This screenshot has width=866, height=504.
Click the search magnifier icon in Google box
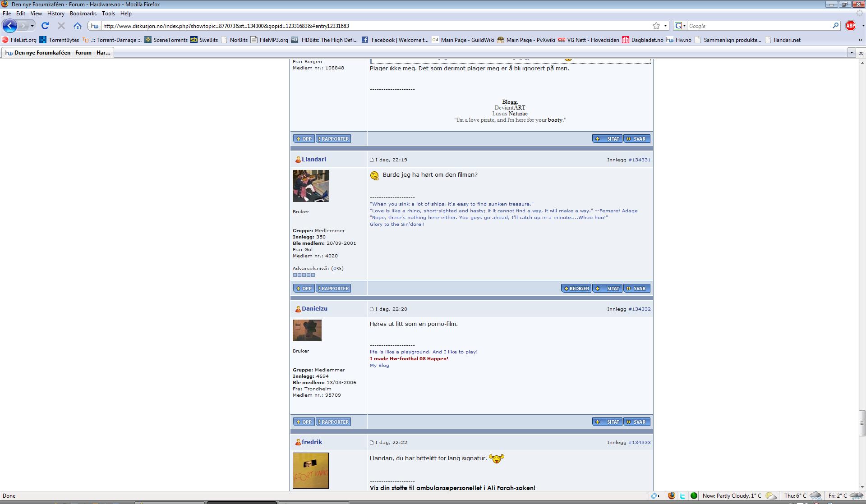coord(835,26)
